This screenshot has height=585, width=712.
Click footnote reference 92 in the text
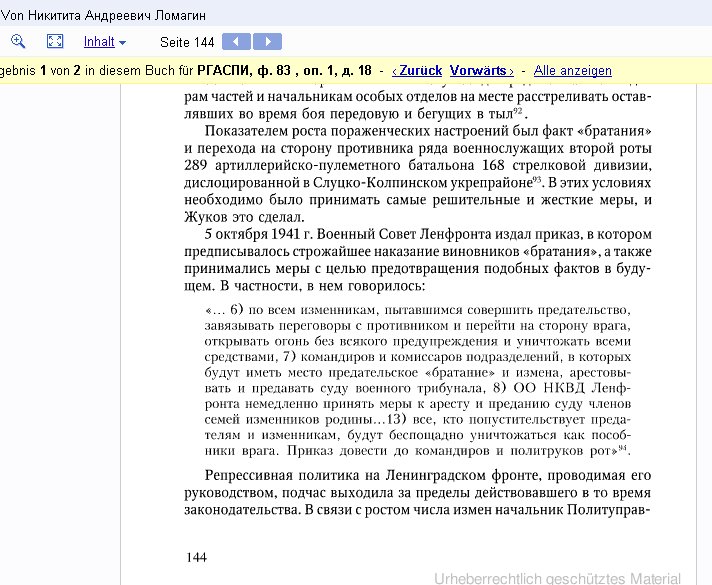click(518, 112)
